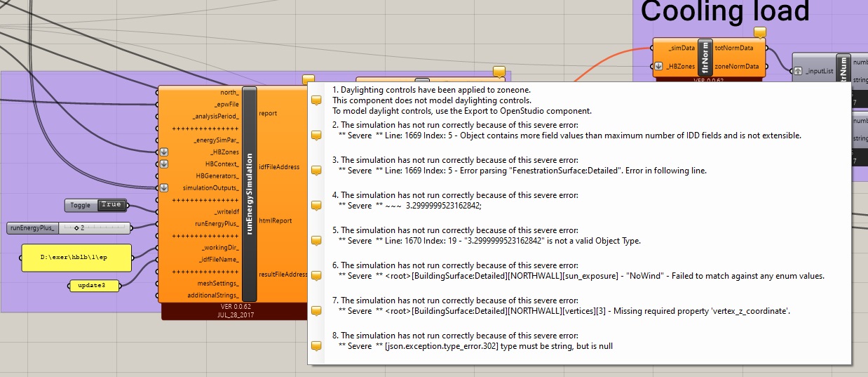Viewport: 868px width, 377px height.
Task: Click the runEnergyPlus_ slider name label
Action: click(x=32, y=228)
